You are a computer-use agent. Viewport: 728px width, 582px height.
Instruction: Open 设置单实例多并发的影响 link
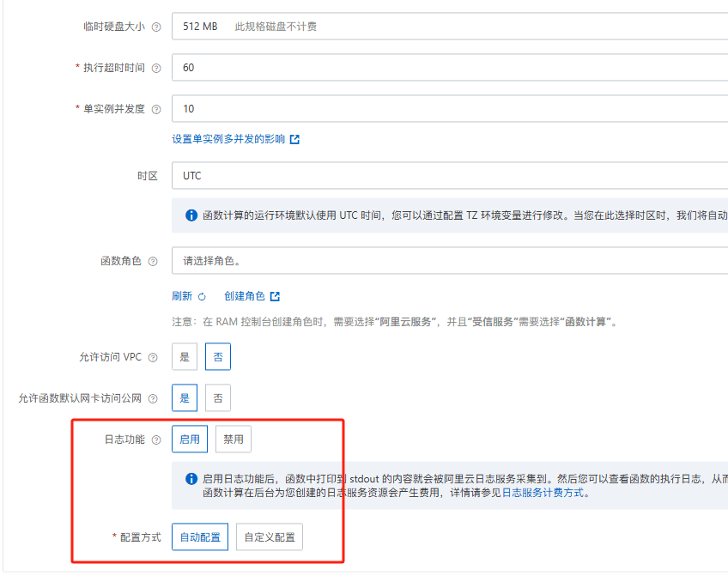point(228,139)
